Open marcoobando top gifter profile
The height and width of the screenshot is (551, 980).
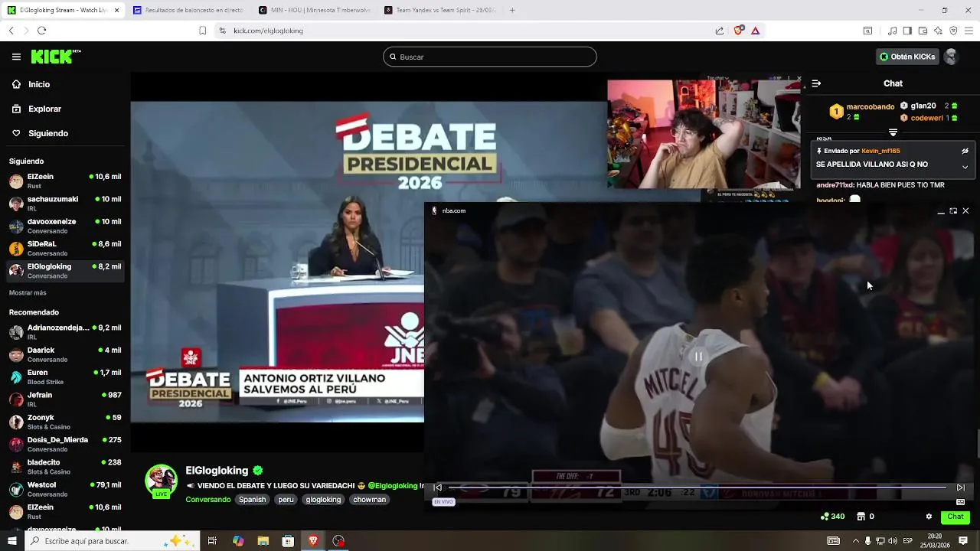[871, 106]
